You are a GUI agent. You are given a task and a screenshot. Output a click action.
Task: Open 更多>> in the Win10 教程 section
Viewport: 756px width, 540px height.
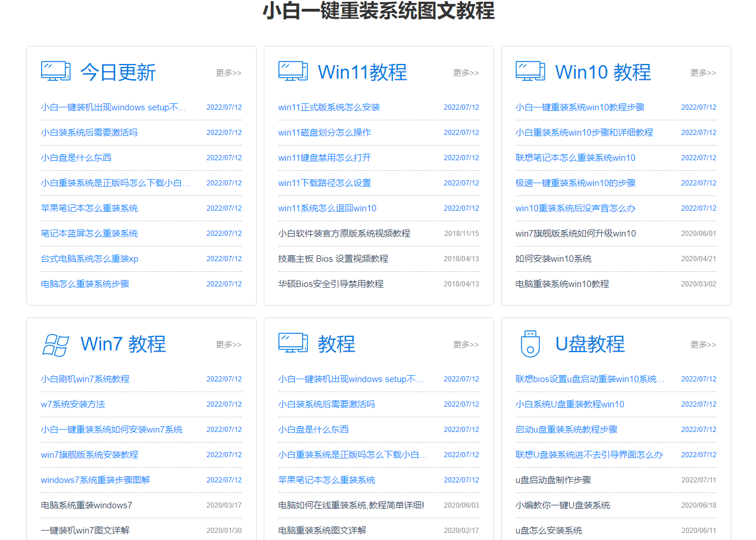tap(703, 73)
